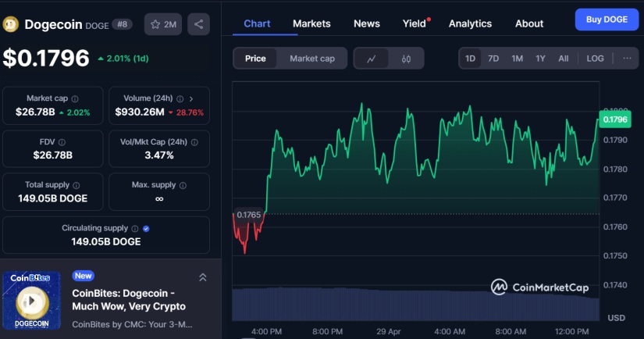The image size is (644, 339).
Task: Select the 7D time range
Action: click(x=493, y=59)
